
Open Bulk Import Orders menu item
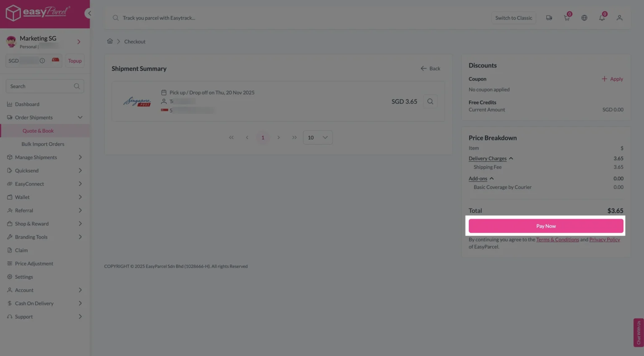coord(43,144)
